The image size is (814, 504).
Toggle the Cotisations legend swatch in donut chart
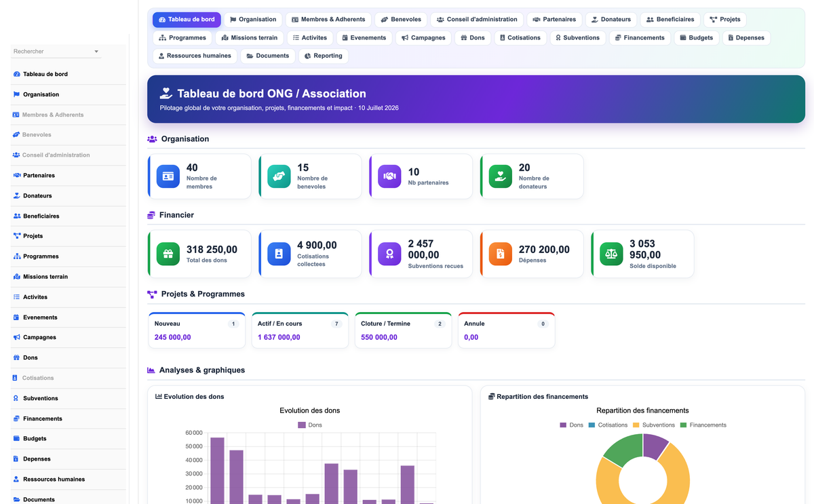click(x=592, y=425)
